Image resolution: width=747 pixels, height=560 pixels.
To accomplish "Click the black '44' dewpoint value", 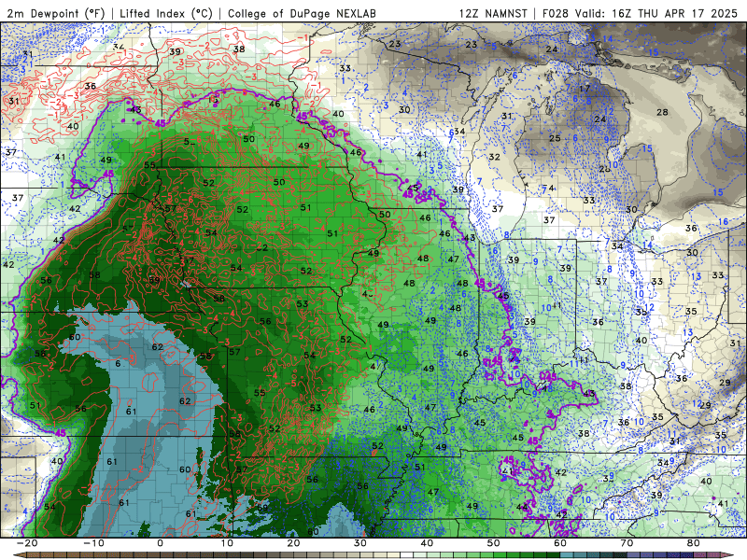I will click(522, 507).
